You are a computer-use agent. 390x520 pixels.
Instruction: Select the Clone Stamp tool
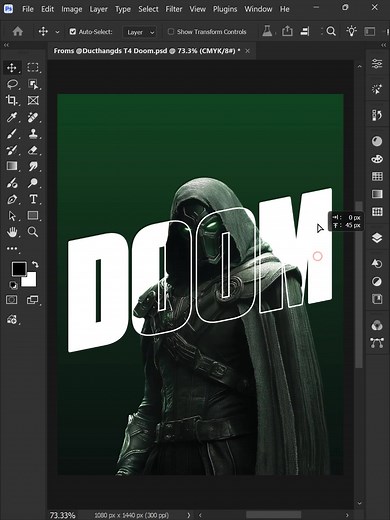(33, 134)
